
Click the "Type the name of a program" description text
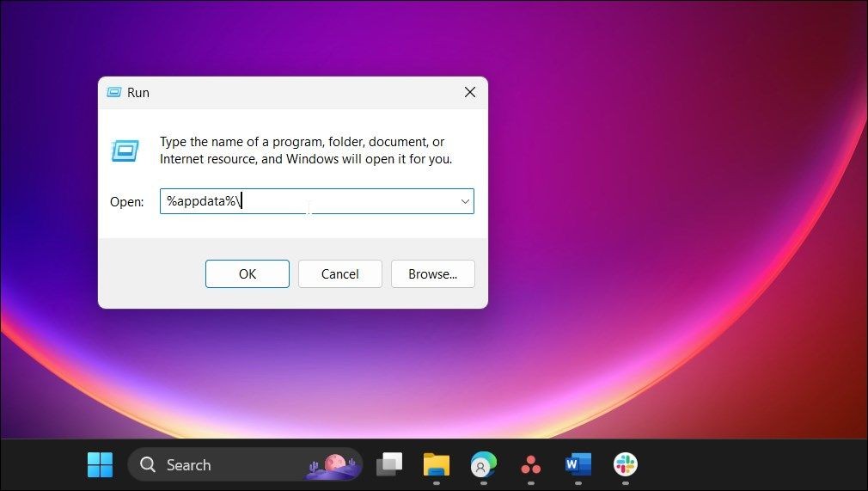click(x=306, y=150)
